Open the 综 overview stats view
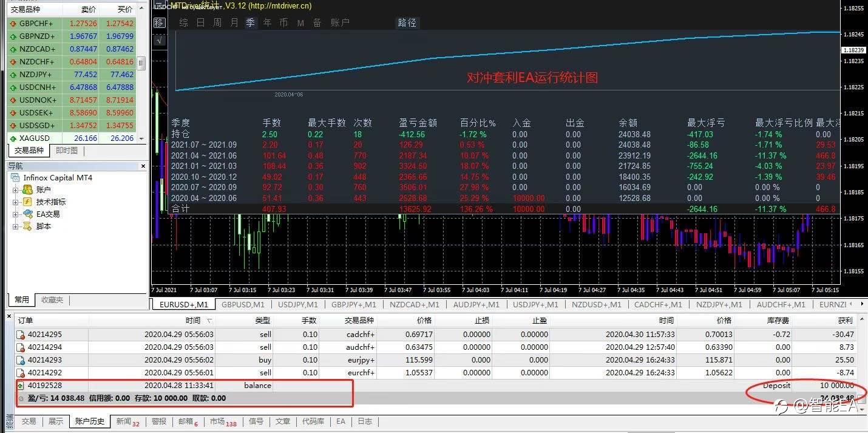The width and height of the screenshot is (868, 433). click(184, 22)
